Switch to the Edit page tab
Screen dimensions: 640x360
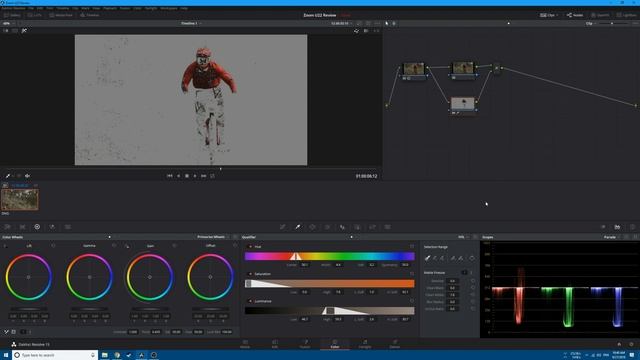275,344
